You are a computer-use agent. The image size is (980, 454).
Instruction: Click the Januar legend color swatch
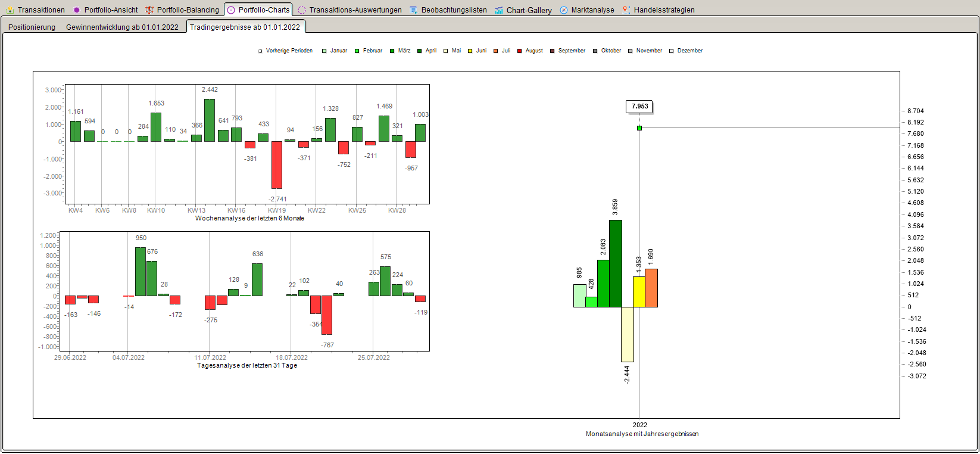[x=324, y=51]
